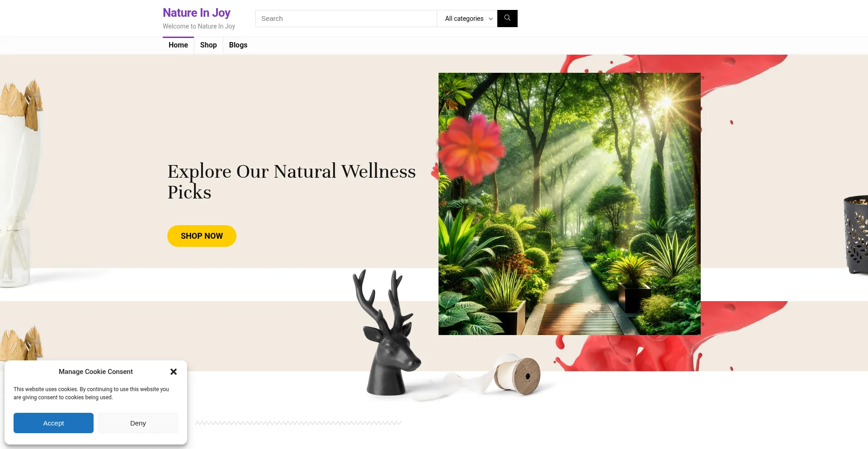Screen dimensions: 868x449
Task: Click the Nature In Joy site title
Action: pyautogui.click(x=197, y=13)
